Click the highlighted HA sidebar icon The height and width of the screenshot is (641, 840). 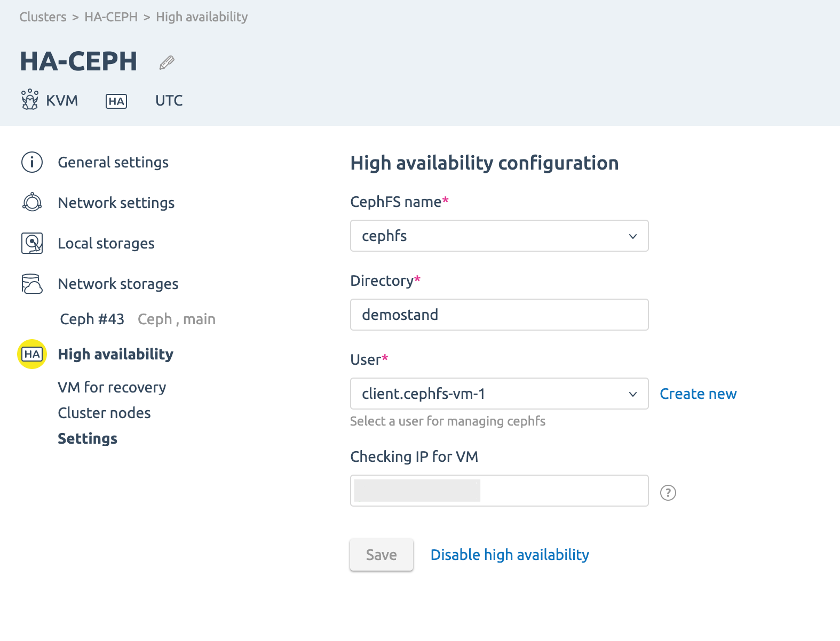32,354
